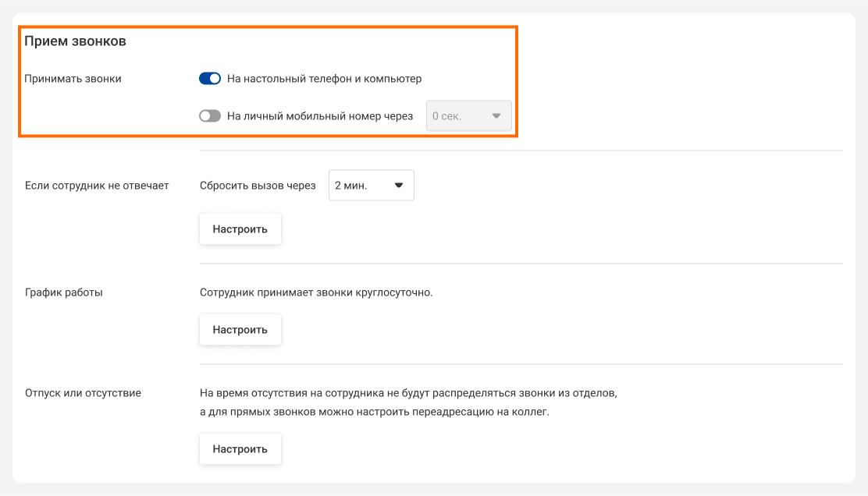Click the arrow icon in "2 мин." dropdown
Viewport: 868px width, 496px height.
tap(399, 186)
